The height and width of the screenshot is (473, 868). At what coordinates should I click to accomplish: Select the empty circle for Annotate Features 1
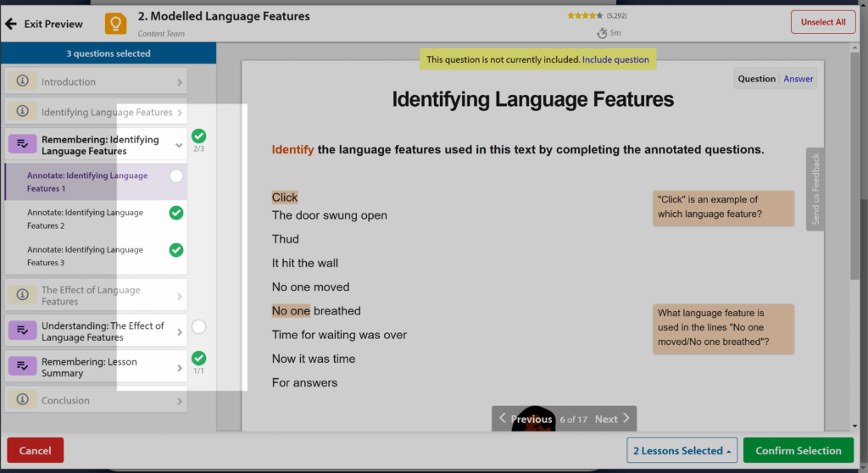point(176,176)
